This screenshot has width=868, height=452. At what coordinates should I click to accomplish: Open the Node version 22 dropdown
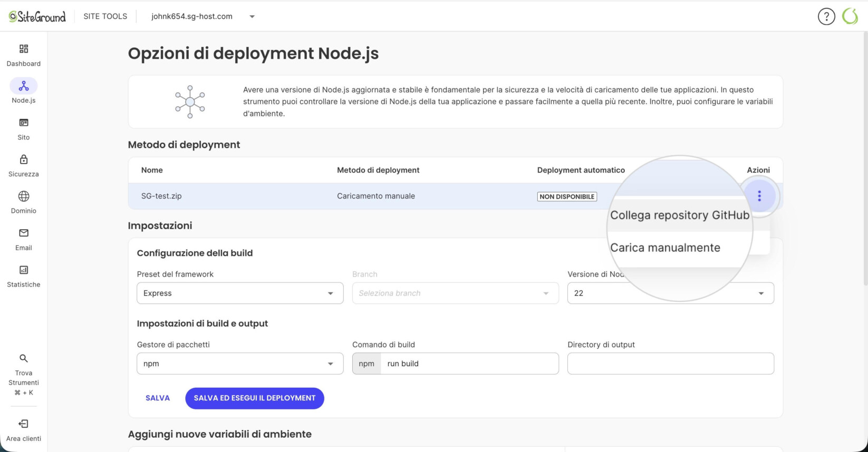point(670,293)
